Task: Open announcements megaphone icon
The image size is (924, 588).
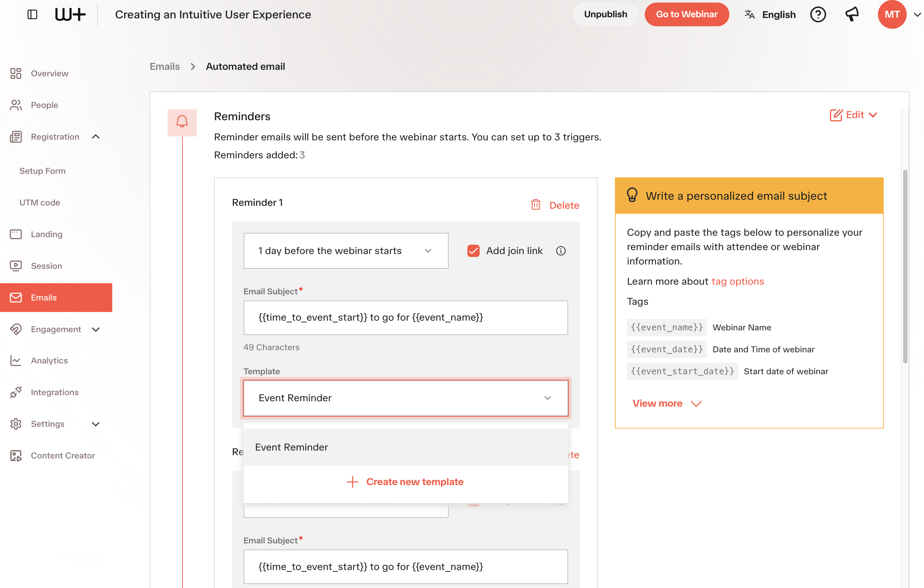Action: (x=852, y=14)
